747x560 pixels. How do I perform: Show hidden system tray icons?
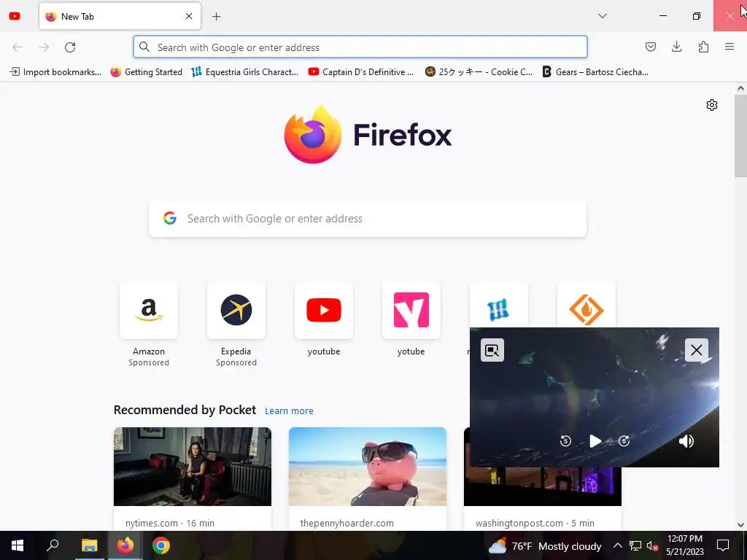pos(617,545)
